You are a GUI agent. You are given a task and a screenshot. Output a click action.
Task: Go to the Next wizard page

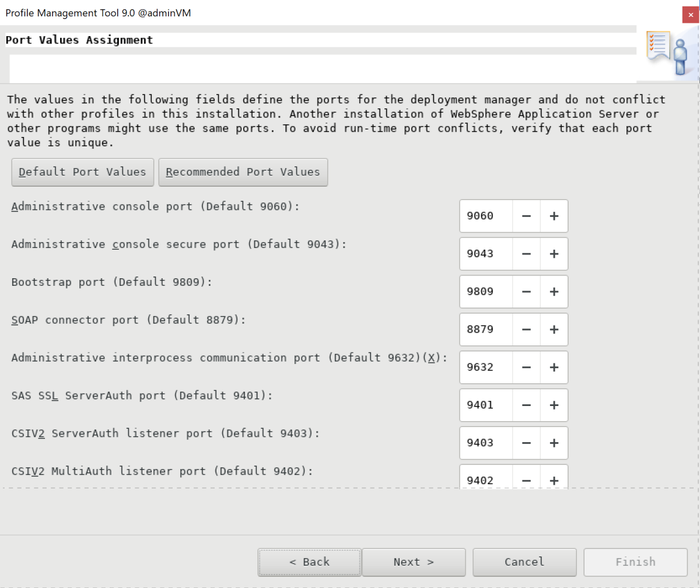coord(414,562)
